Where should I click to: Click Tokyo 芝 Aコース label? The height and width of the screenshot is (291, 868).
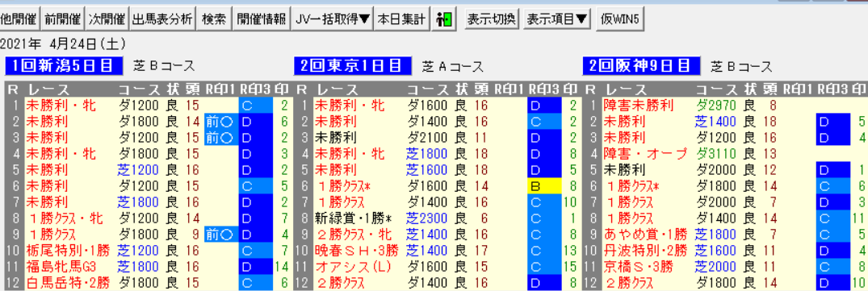click(x=453, y=67)
